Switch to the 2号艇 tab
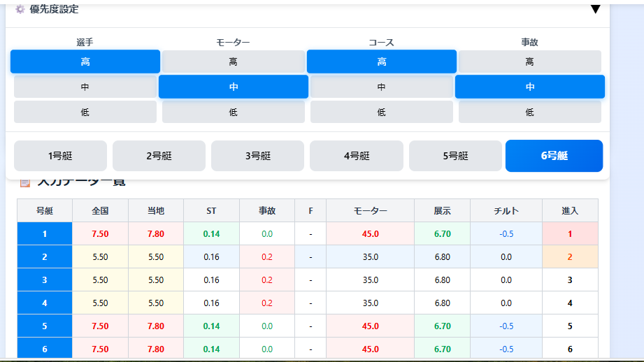The width and height of the screenshot is (644, 362). click(159, 156)
